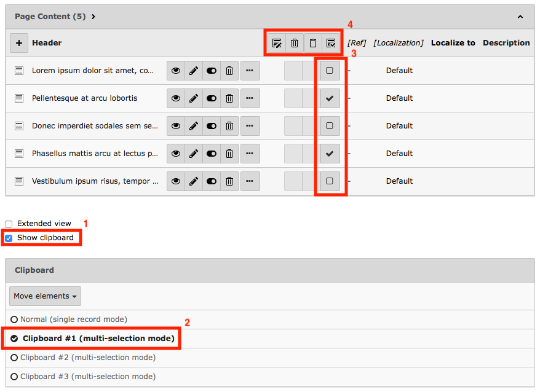Open more options for Lorem ipsum row
The image size is (540, 392).
point(250,71)
